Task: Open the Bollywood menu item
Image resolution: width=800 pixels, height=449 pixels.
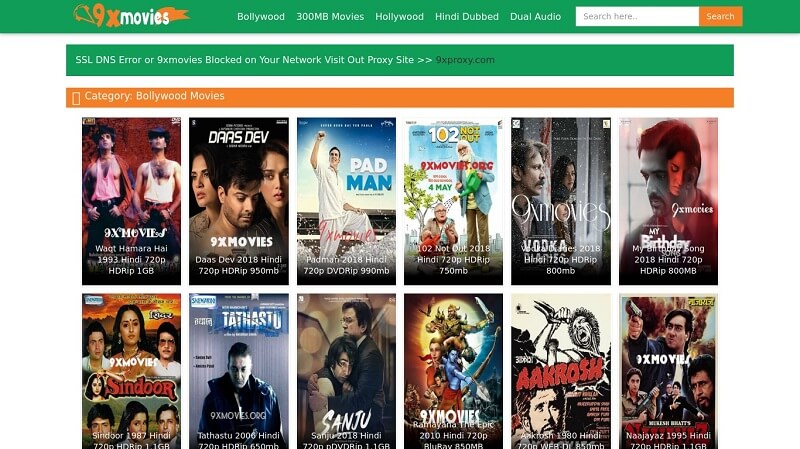Action: [261, 17]
